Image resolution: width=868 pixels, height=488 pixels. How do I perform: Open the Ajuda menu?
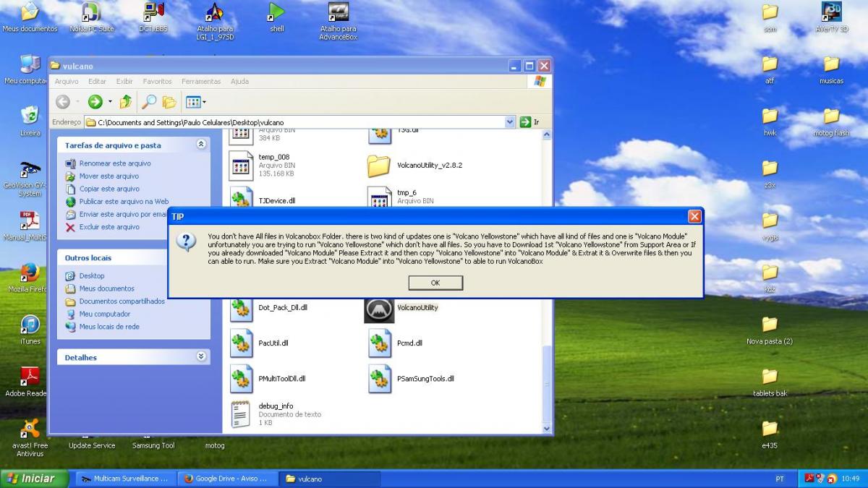click(x=239, y=82)
